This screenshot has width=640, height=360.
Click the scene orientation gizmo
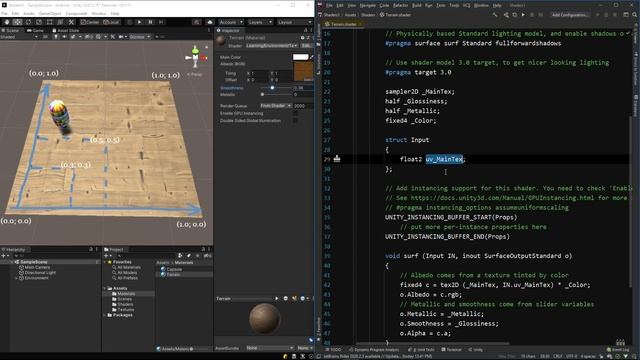196,57
